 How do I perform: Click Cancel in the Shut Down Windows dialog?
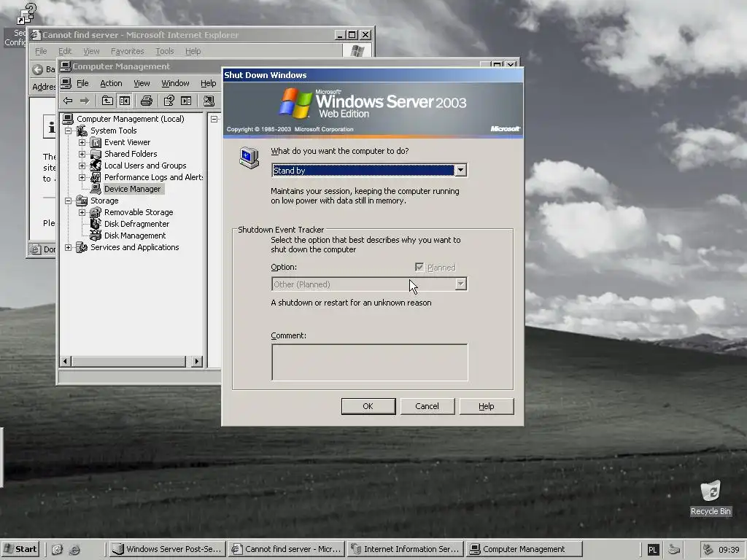pos(427,406)
